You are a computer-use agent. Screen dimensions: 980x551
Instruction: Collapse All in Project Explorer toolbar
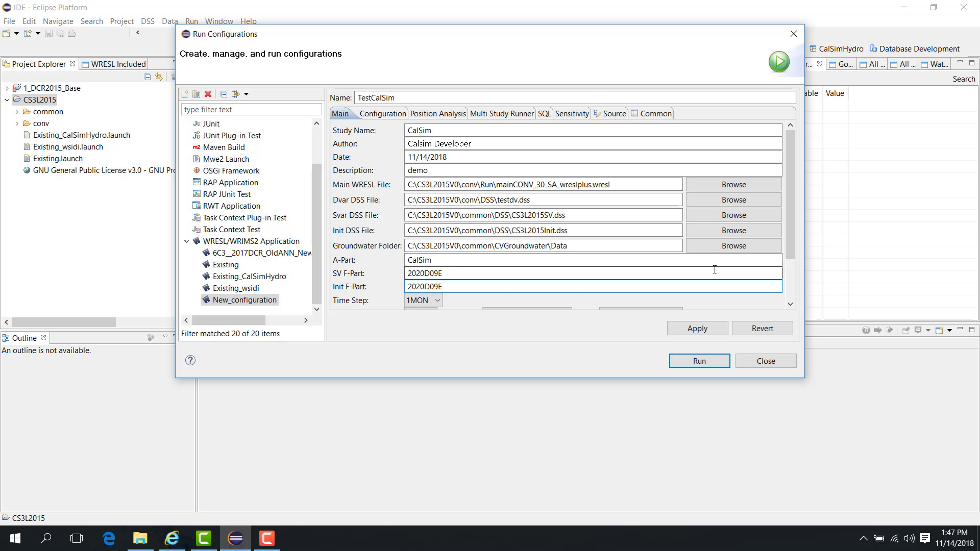[147, 77]
